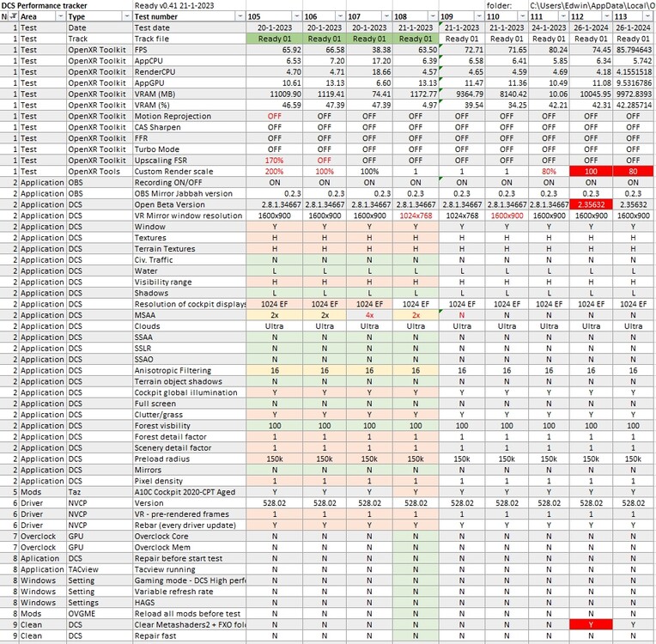The height and width of the screenshot is (644, 656).
Task: Select the red-filled 100 cell in Custom Render scale
Action: click(591, 172)
